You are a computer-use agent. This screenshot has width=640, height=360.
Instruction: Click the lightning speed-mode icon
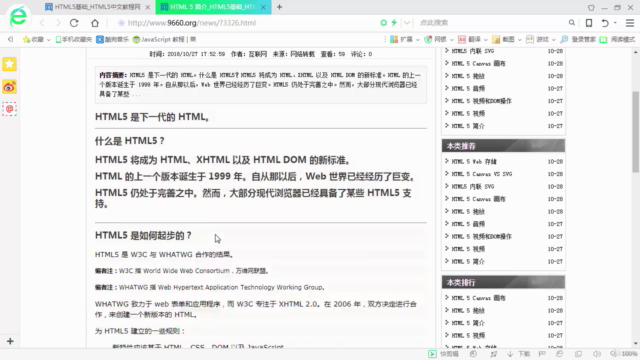click(394, 23)
